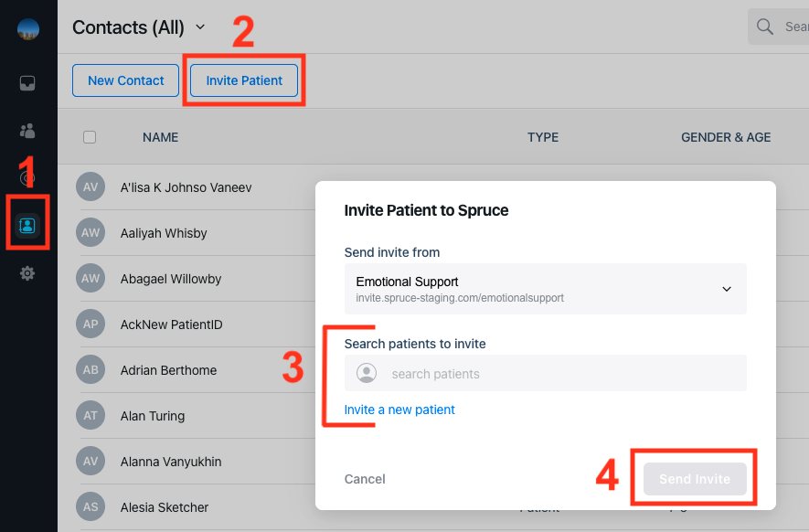Click the avatar icon for Alan Turing
The height and width of the screenshot is (532, 809).
click(90, 415)
